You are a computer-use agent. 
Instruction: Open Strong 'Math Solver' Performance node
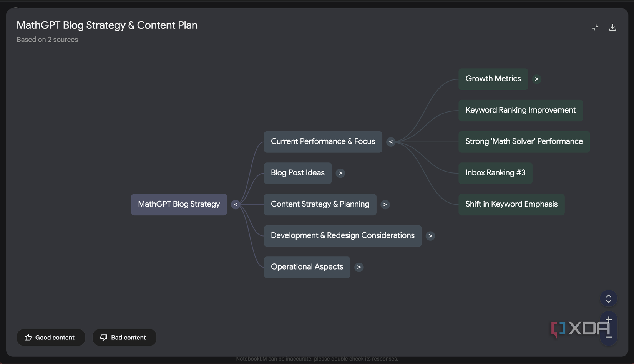(x=524, y=142)
